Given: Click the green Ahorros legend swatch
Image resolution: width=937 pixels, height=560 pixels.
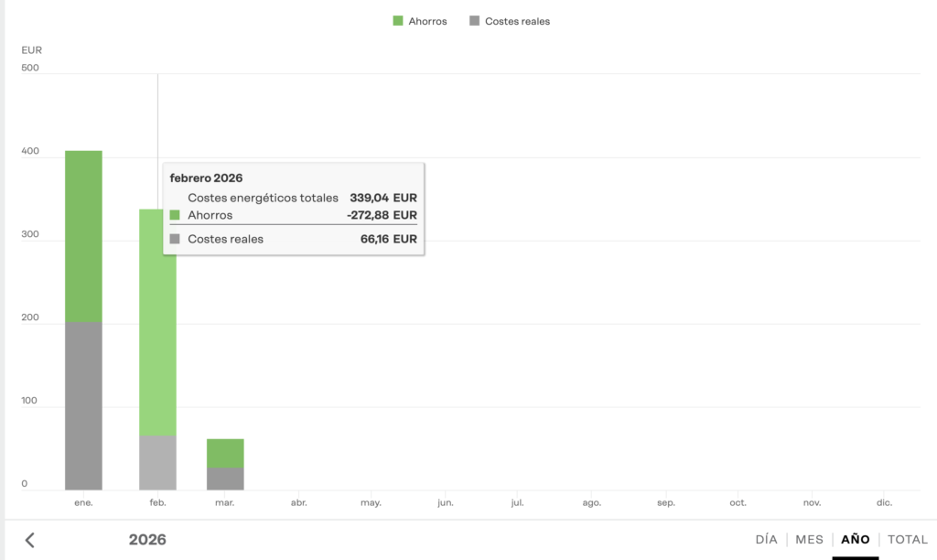Looking at the screenshot, I should (x=398, y=21).
